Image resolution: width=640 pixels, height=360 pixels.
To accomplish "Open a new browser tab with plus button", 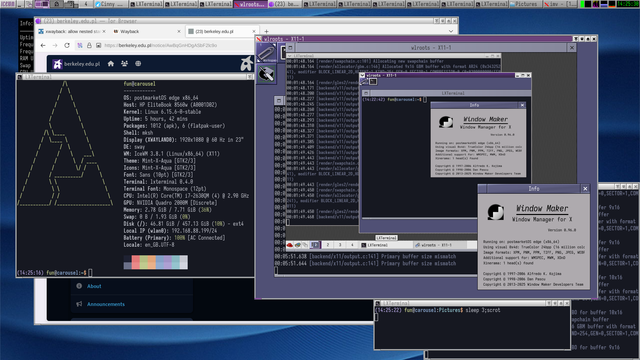I will point(266,31).
